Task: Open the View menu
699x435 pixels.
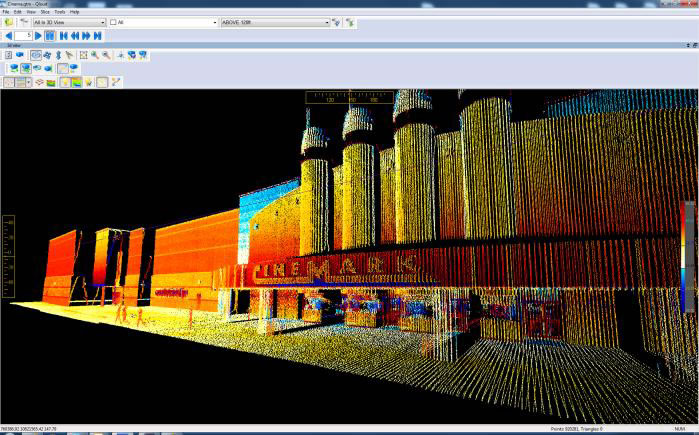Action: click(31, 12)
